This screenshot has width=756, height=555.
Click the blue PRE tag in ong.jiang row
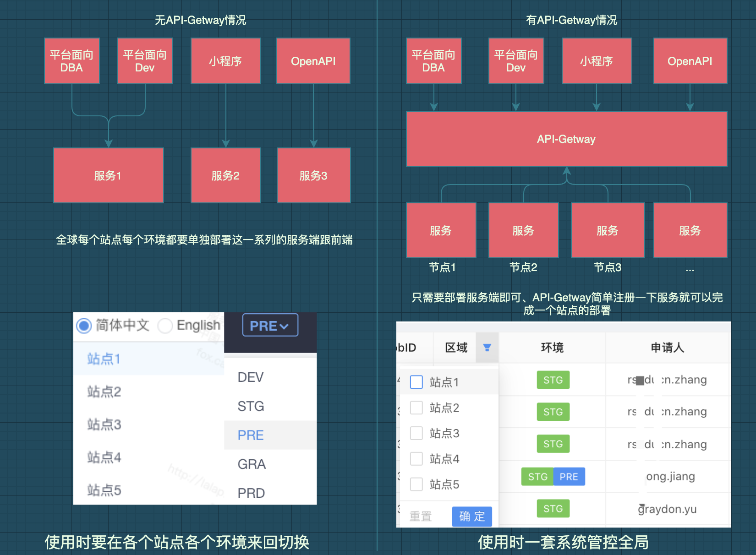569,477
